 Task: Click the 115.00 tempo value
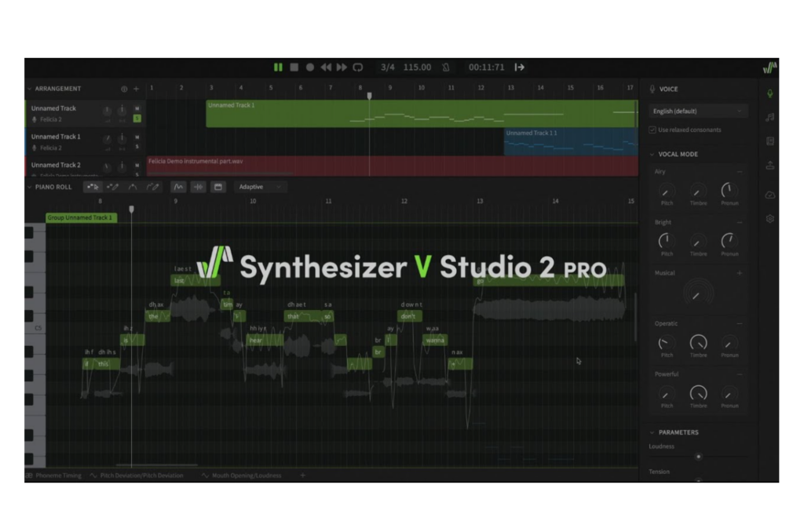(x=417, y=67)
